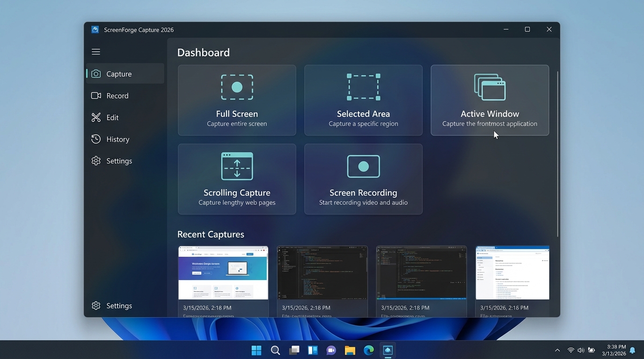Launch File Explorer from the taskbar
The width and height of the screenshot is (644, 359).
point(350,350)
